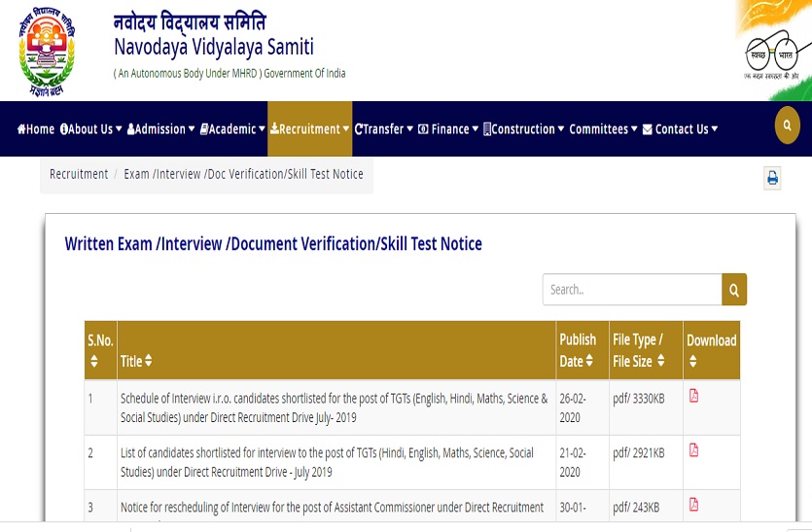Click the Hindi title नवोदय विद्यालय समिति
This screenshot has height=532, width=812.
190,21
